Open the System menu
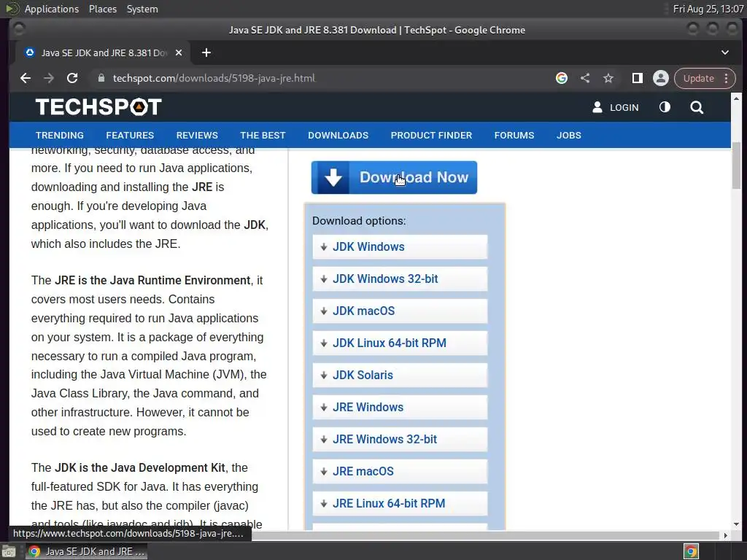This screenshot has height=560, width=747. click(142, 9)
